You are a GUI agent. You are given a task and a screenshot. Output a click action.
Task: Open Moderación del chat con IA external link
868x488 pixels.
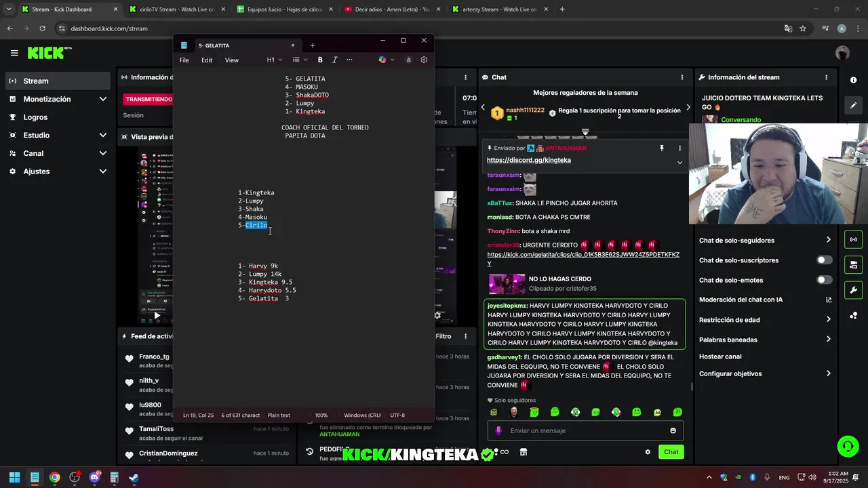click(x=829, y=300)
